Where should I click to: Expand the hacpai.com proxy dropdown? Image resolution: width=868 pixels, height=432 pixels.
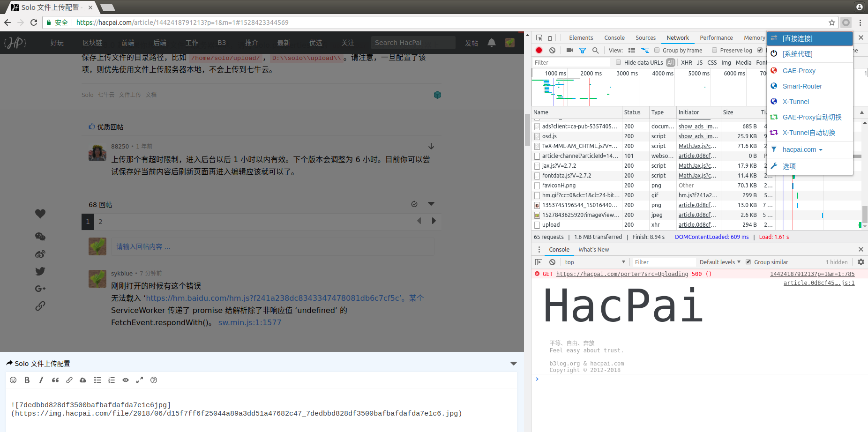(x=802, y=149)
